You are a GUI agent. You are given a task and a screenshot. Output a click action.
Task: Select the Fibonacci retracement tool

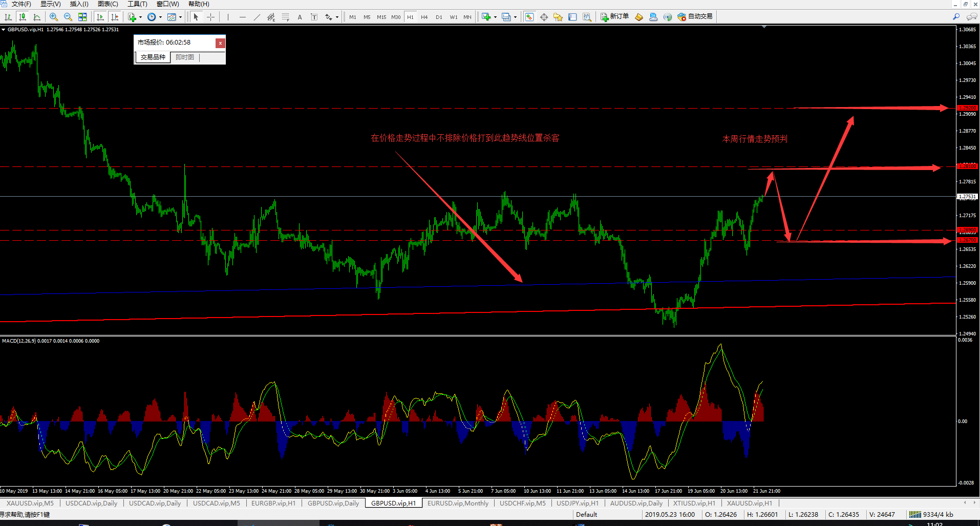point(286,17)
